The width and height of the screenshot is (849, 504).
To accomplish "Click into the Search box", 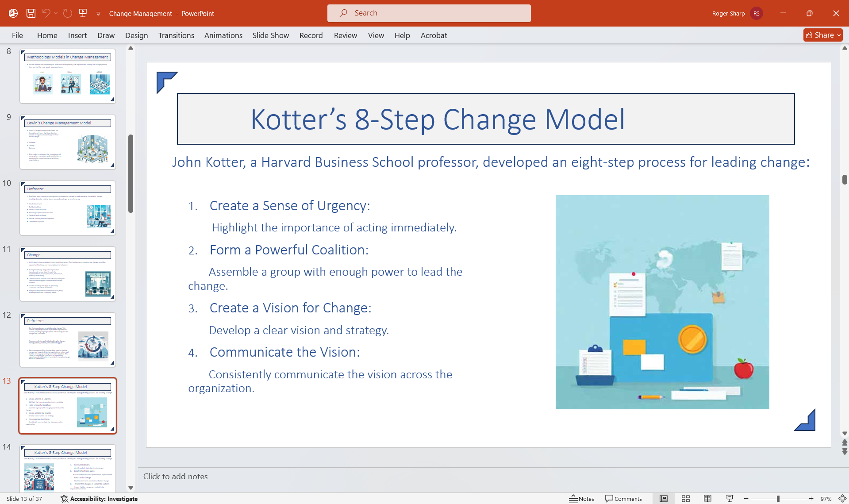I will (429, 13).
